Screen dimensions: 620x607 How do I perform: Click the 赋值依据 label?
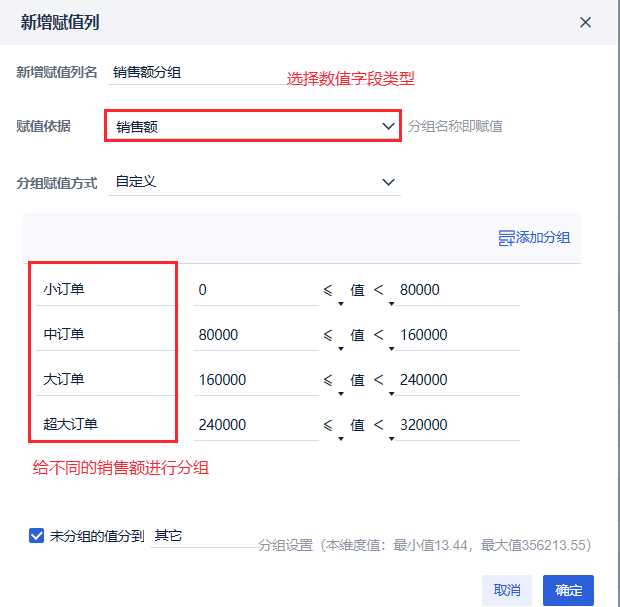click(43, 126)
